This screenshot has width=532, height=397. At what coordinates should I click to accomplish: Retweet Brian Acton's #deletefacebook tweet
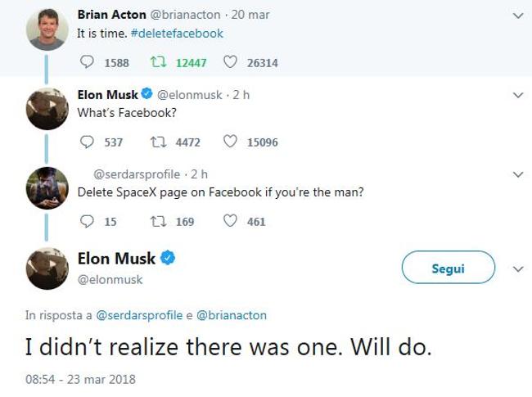tap(157, 63)
